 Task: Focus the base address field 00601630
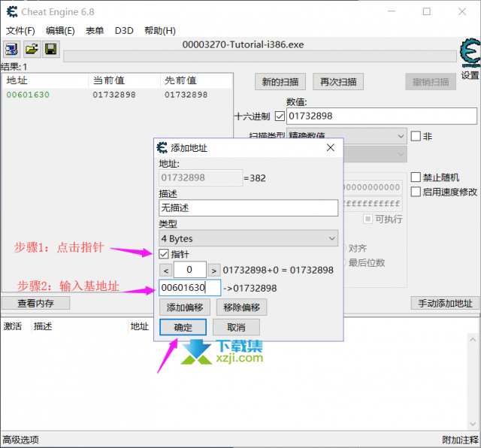(x=189, y=288)
